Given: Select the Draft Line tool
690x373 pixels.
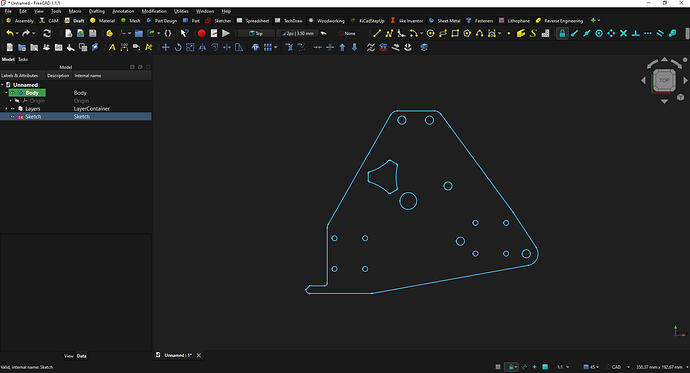Looking at the screenshot, I should tap(377, 33).
